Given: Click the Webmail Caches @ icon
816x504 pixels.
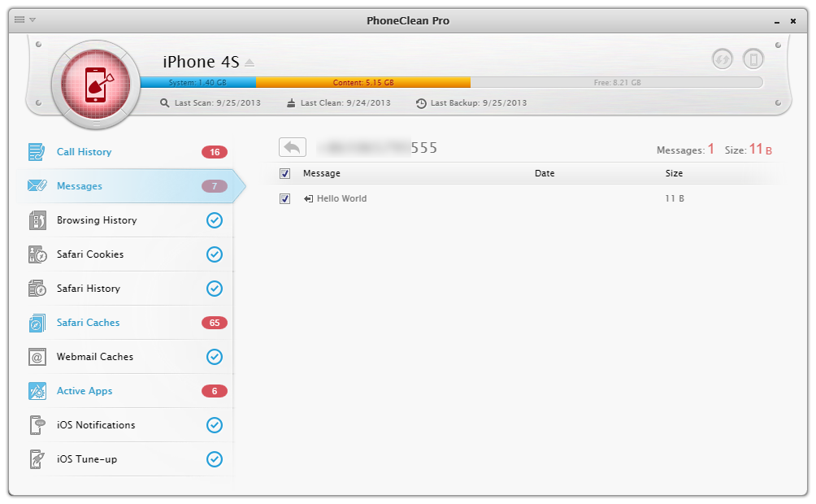Looking at the screenshot, I should coord(37,357).
